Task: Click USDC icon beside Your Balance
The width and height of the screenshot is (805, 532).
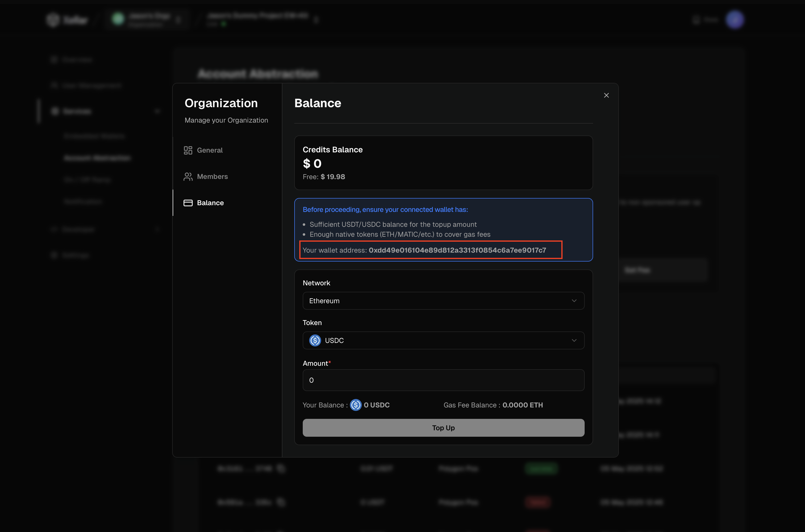Action: [356, 405]
